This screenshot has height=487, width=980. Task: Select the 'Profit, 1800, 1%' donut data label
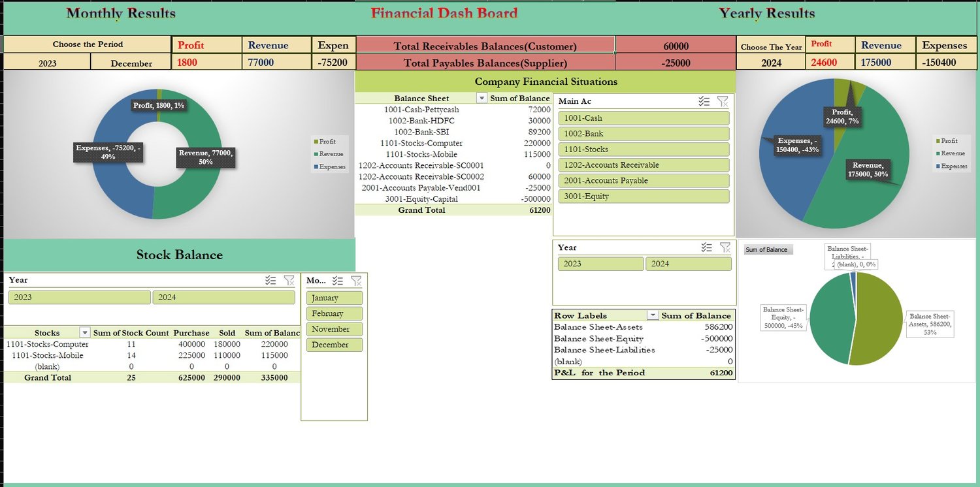click(159, 105)
